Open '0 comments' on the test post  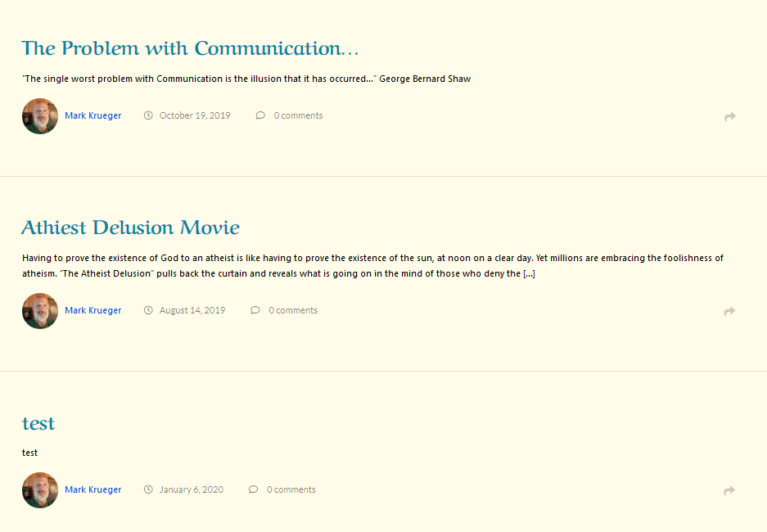coord(291,489)
